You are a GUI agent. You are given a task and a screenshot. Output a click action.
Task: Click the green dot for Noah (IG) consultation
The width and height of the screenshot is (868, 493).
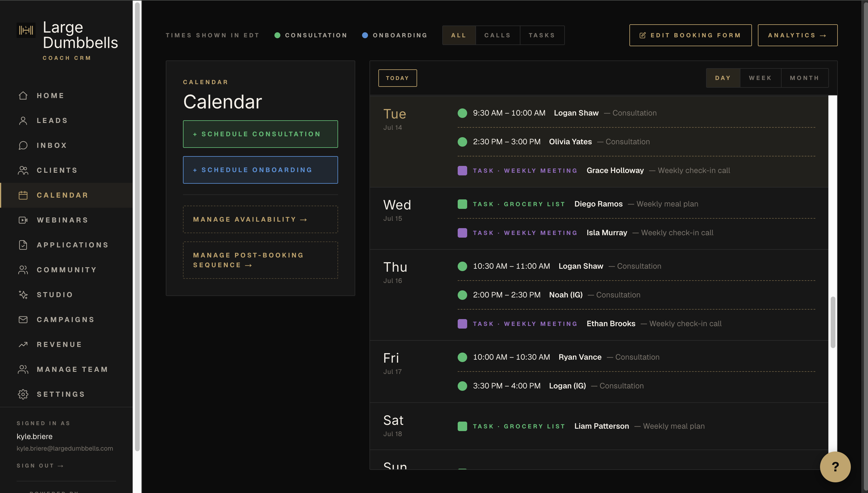[462, 295]
